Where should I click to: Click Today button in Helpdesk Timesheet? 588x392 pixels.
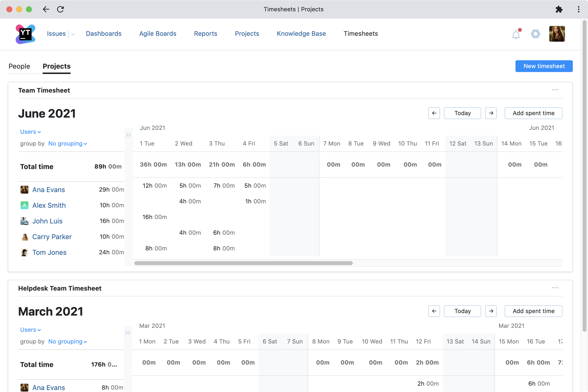point(462,311)
